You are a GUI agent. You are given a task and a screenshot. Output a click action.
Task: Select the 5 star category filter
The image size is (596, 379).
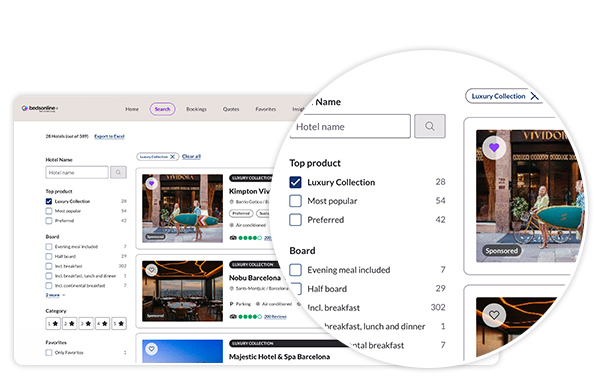(x=119, y=323)
